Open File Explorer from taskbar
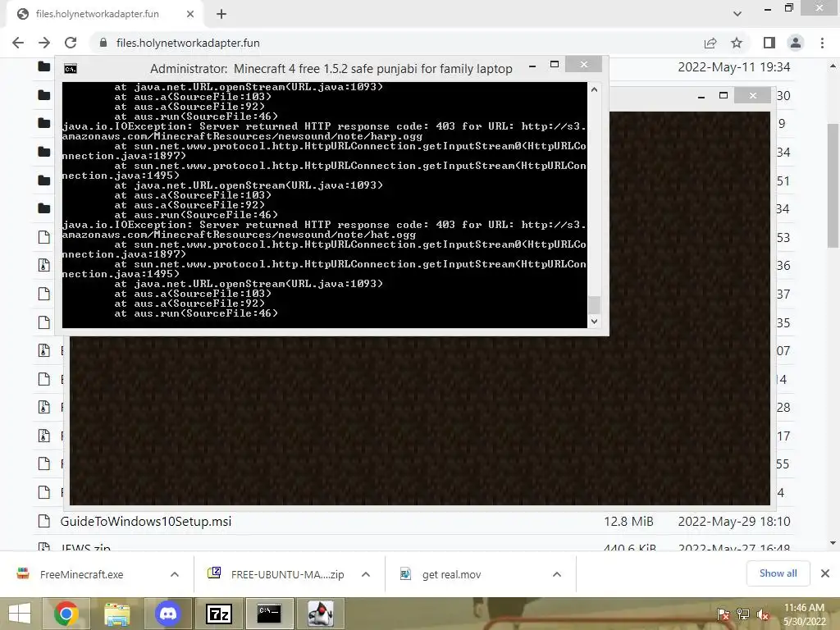 [x=116, y=614]
